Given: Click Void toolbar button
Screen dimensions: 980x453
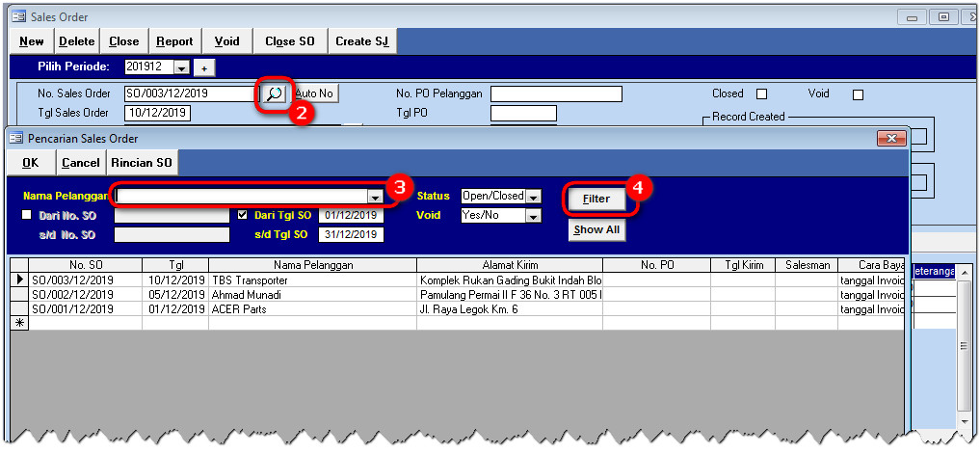Looking at the screenshot, I should tap(226, 41).
